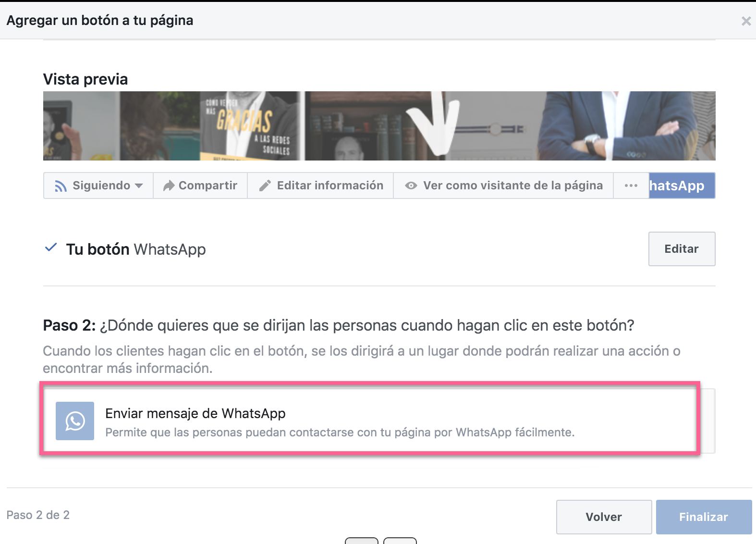
Task: Click the Finalizar button
Action: tap(704, 517)
